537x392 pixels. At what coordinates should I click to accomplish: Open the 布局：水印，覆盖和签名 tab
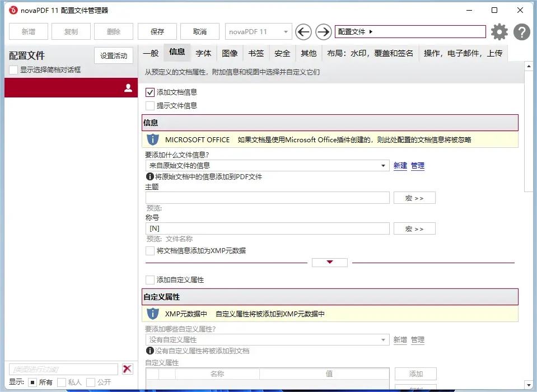coord(370,53)
